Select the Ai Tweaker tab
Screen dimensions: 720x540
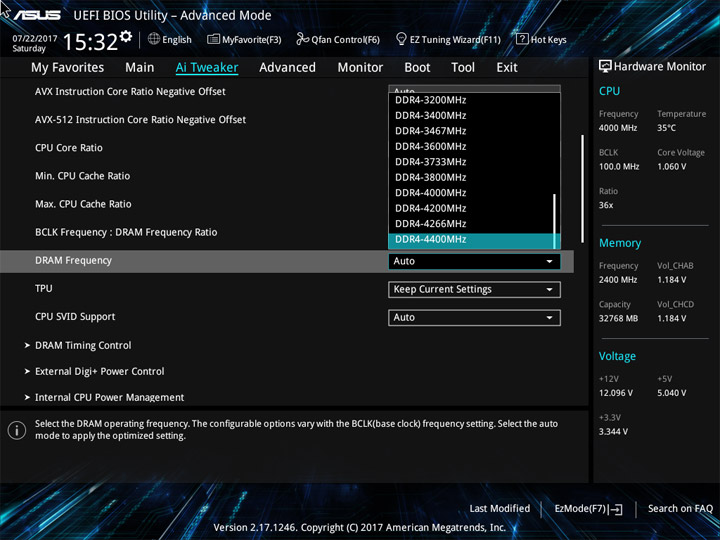point(207,68)
